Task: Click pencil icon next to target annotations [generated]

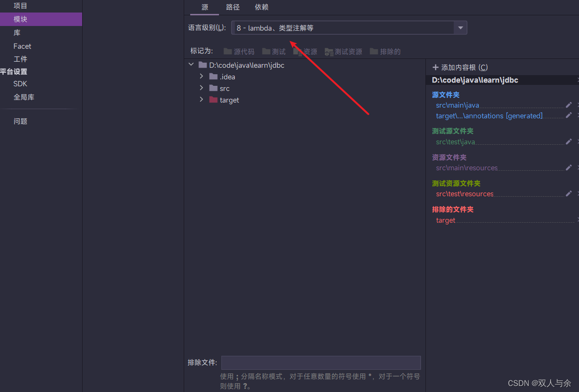Action: click(x=569, y=116)
